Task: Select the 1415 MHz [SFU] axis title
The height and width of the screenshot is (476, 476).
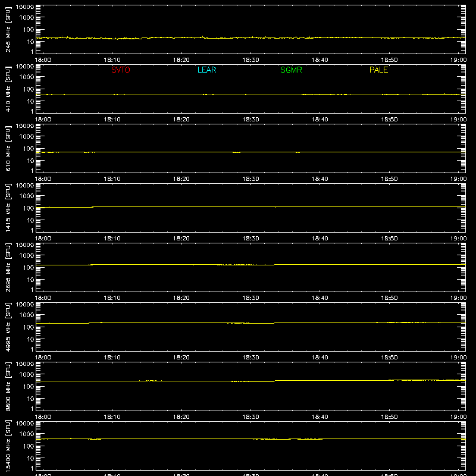Action: (8, 208)
